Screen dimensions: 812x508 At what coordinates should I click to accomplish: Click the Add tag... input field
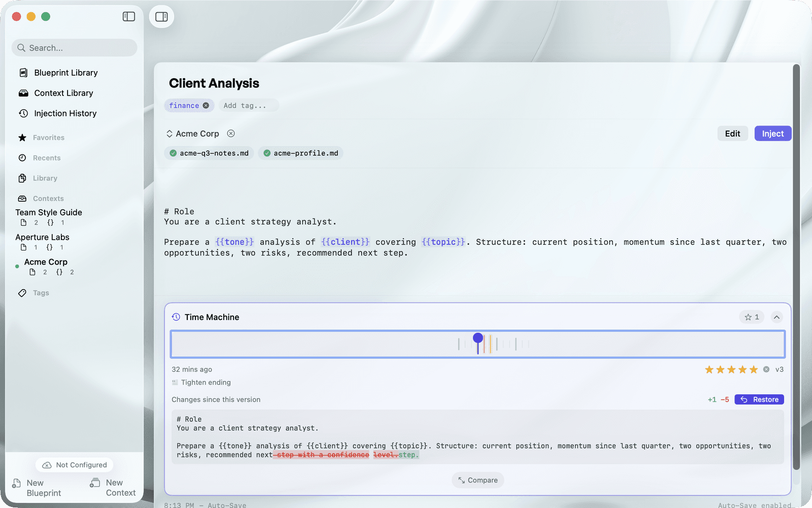pos(249,106)
